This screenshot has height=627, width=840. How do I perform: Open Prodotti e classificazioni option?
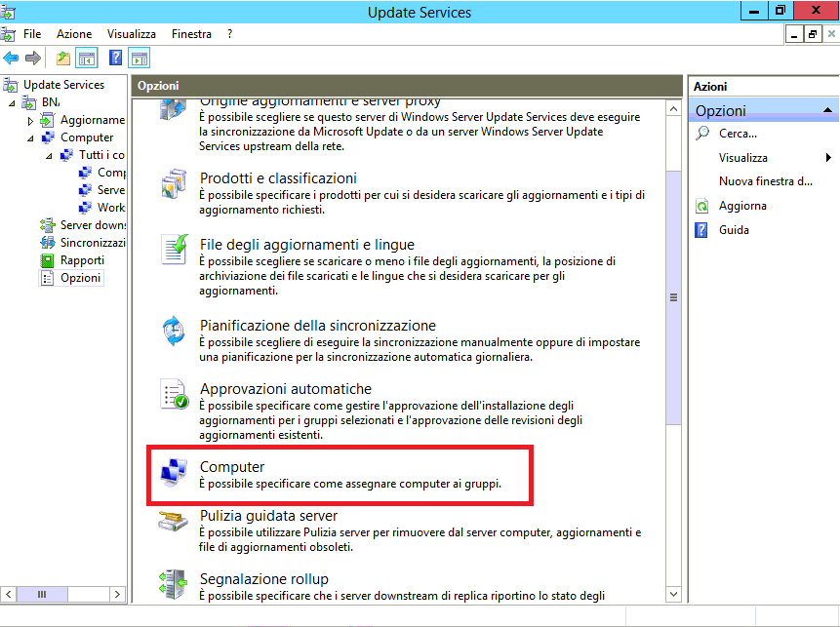click(x=278, y=178)
